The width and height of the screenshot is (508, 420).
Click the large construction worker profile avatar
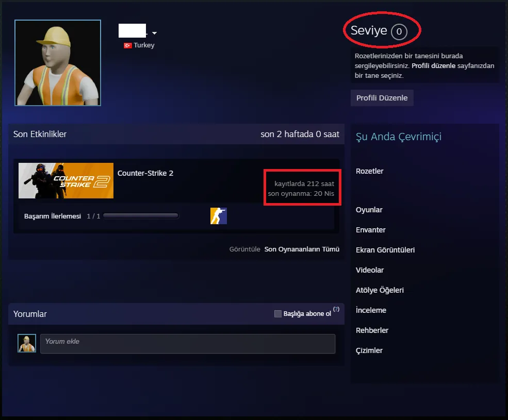[58, 63]
